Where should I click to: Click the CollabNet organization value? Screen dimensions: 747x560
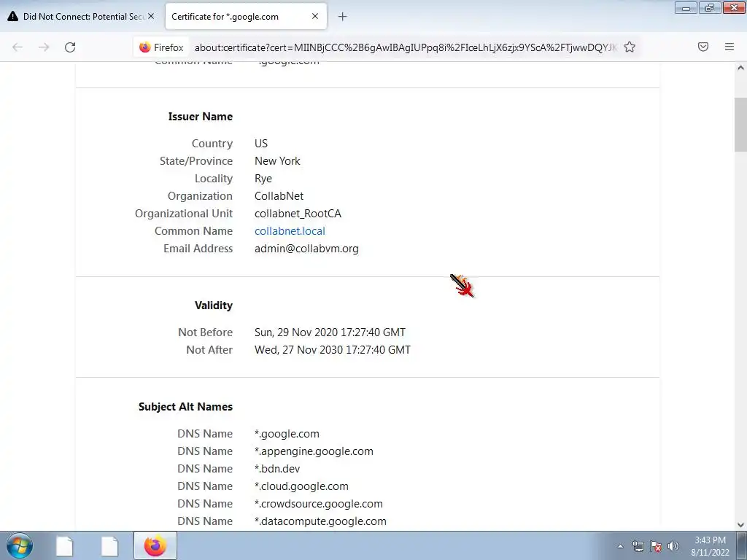pyautogui.click(x=279, y=196)
